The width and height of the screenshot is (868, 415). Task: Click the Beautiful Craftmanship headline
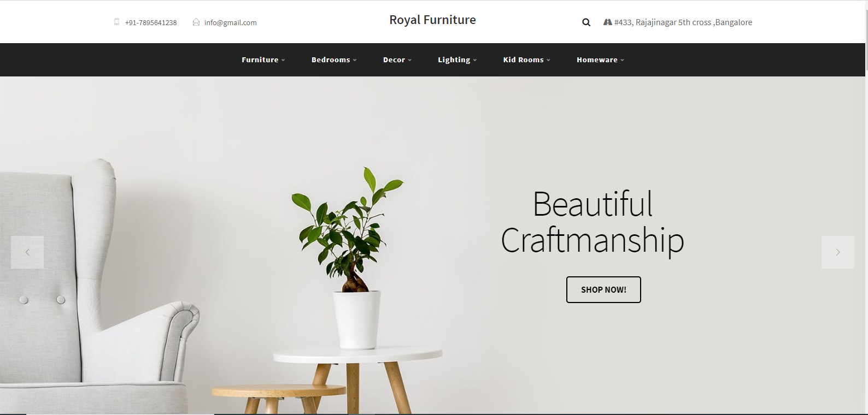click(x=593, y=222)
